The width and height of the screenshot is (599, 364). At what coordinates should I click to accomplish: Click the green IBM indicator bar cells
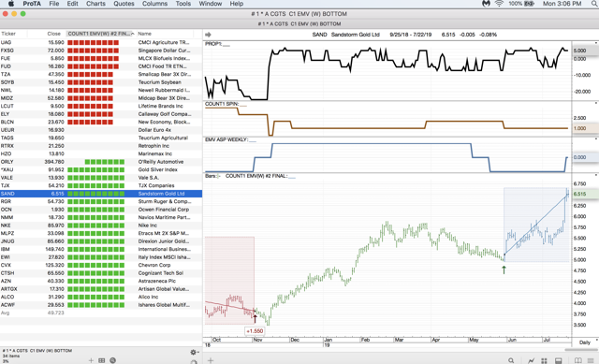95,249
